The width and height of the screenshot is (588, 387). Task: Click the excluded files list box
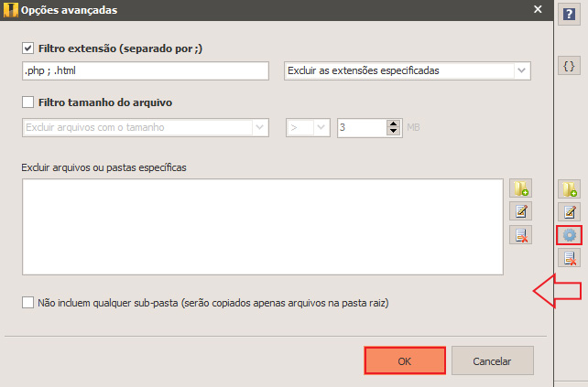(263, 227)
